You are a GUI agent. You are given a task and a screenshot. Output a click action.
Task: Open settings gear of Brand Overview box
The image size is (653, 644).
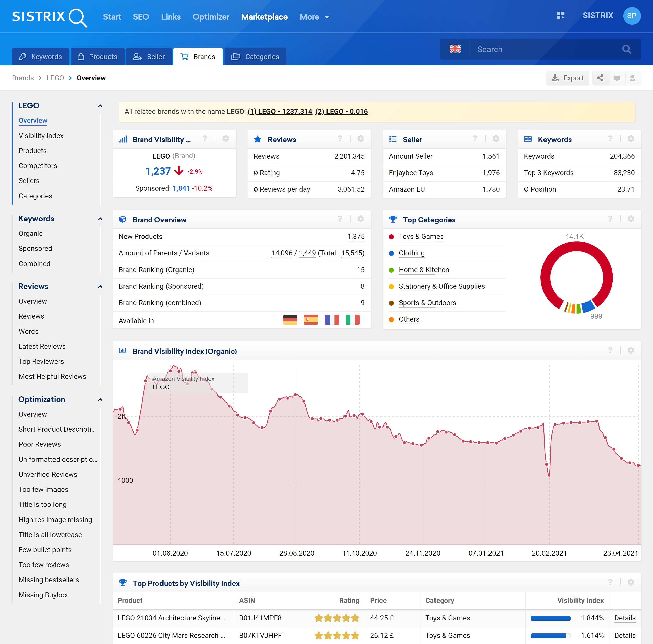point(361,219)
